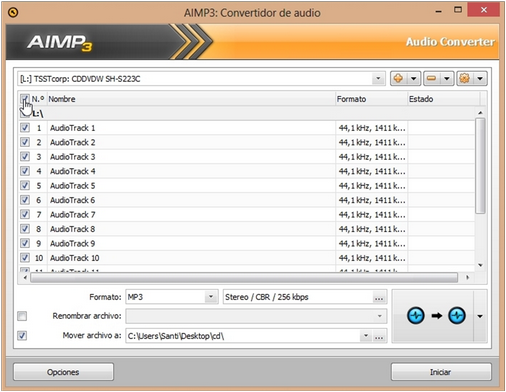Click the vertical scrollbar thumb in track list
Viewport: 506px width, 392px height.
(x=480, y=166)
